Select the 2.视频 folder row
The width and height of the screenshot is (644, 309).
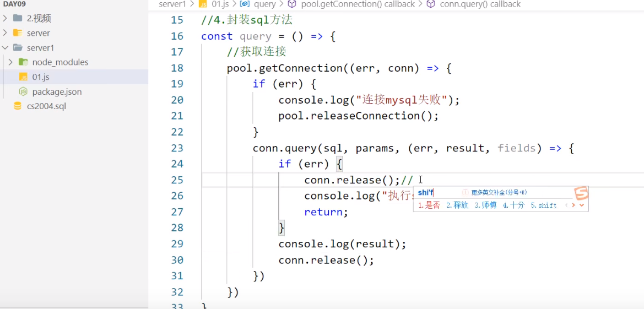pyautogui.click(x=74, y=18)
